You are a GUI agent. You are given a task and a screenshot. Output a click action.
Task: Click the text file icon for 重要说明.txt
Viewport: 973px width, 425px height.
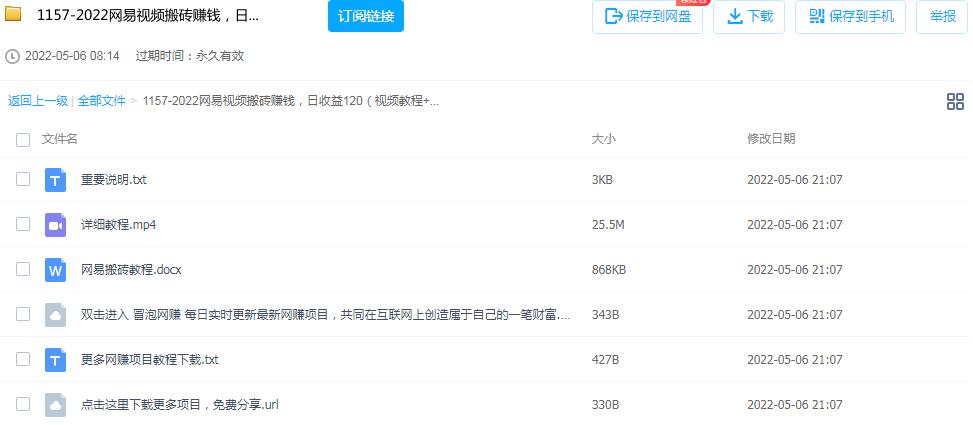click(x=55, y=180)
